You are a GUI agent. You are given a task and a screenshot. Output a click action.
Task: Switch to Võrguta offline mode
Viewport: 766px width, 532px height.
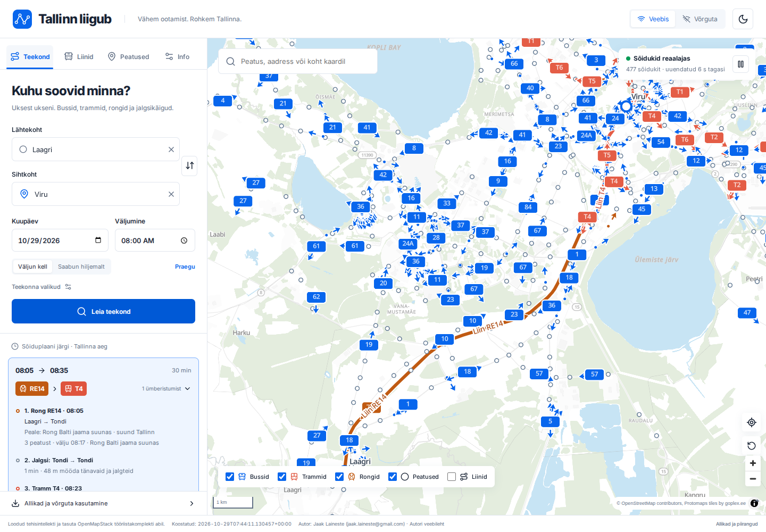[x=700, y=19]
